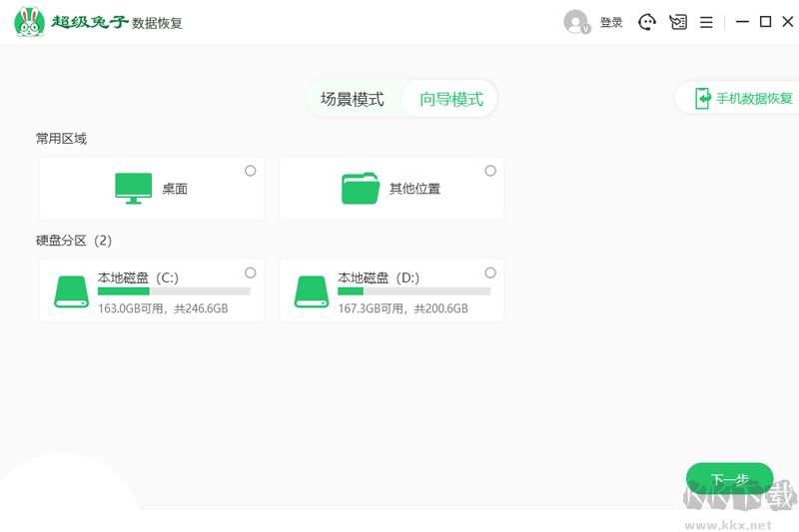The image size is (799, 532).
Task: Click the C: disk usage bar
Action: [x=174, y=291]
